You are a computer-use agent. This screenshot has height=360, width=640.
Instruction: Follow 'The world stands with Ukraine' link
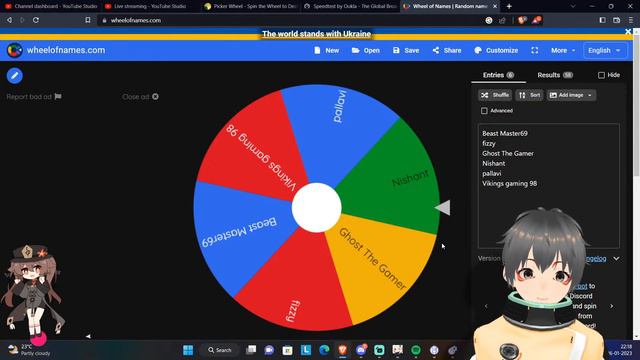pos(316,34)
